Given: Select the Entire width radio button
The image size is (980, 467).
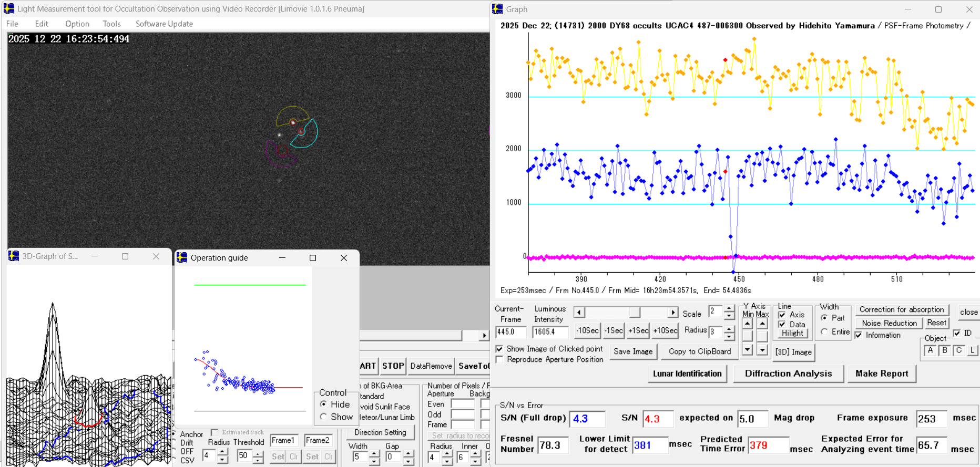Looking at the screenshot, I should (x=824, y=331).
